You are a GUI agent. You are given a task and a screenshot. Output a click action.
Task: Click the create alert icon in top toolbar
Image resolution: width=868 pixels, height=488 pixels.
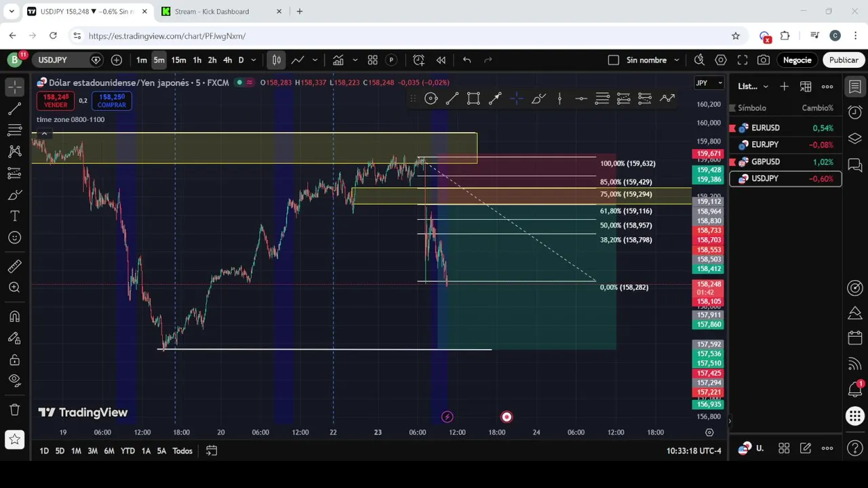tap(418, 60)
